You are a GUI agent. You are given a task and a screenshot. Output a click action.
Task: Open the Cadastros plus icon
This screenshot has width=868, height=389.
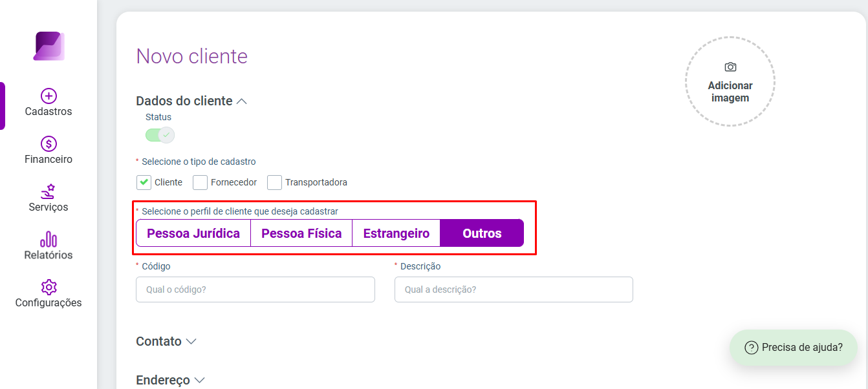pyautogui.click(x=49, y=96)
